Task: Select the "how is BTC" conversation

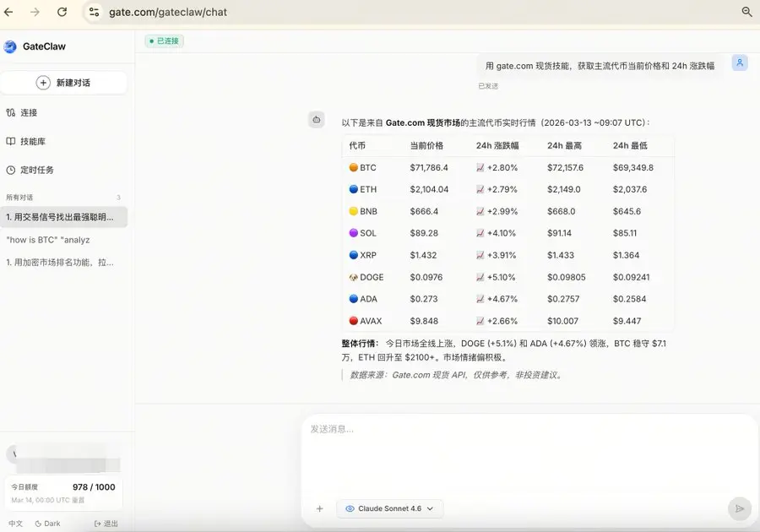Action: (64, 240)
